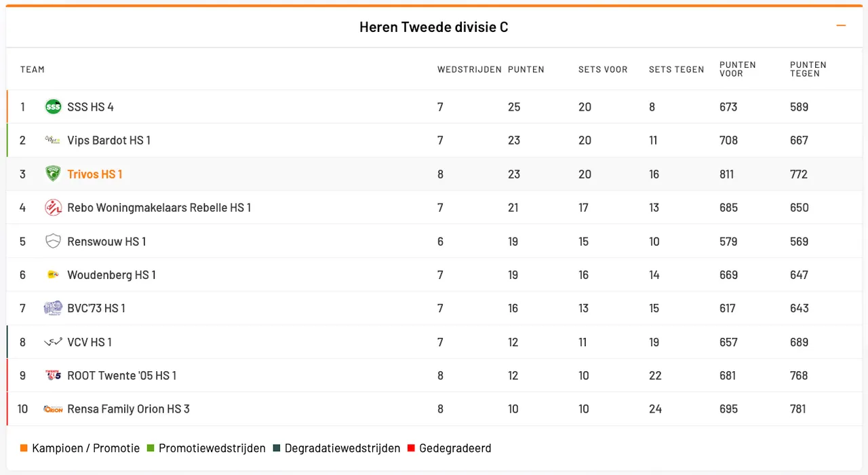The width and height of the screenshot is (868, 475).
Task: Click the SSS HS 4 team logo
Action: tap(53, 107)
